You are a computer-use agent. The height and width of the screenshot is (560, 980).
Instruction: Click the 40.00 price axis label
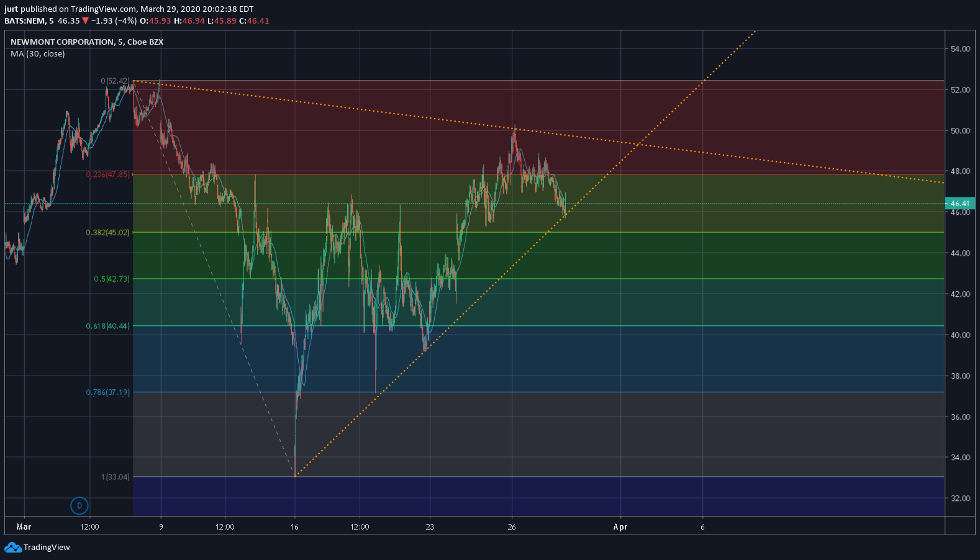click(x=960, y=335)
